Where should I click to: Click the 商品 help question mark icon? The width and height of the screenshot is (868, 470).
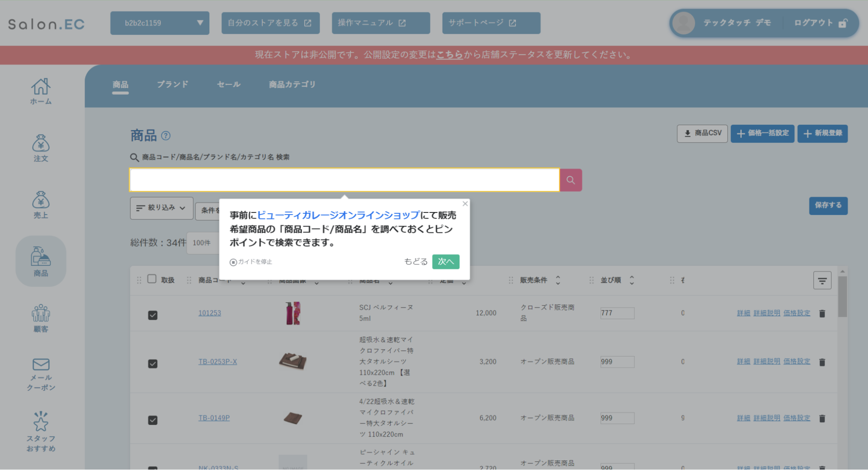pos(165,136)
